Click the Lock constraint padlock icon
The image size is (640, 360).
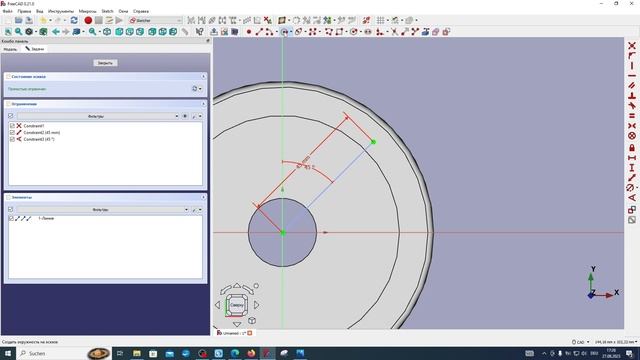pos(632,147)
